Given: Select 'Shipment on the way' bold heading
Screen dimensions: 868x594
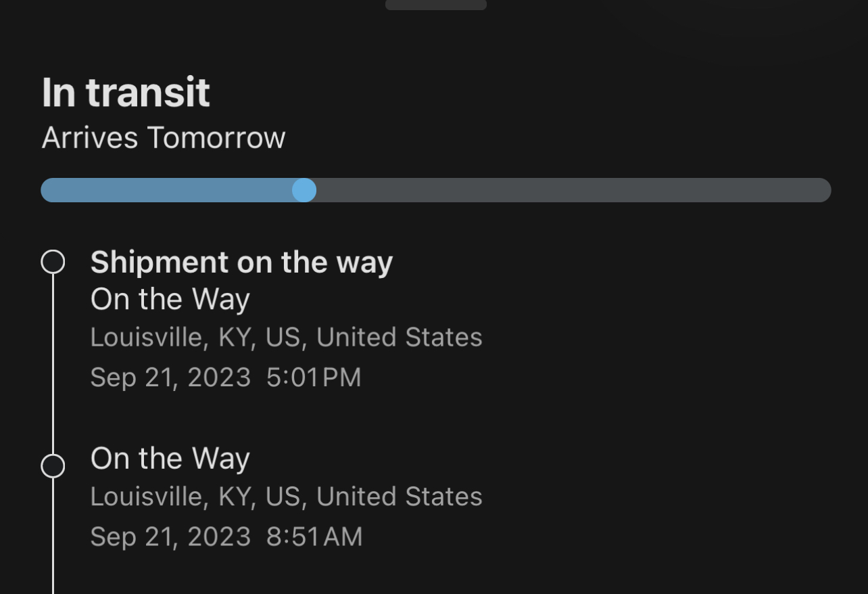Looking at the screenshot, I should (241, 262).
